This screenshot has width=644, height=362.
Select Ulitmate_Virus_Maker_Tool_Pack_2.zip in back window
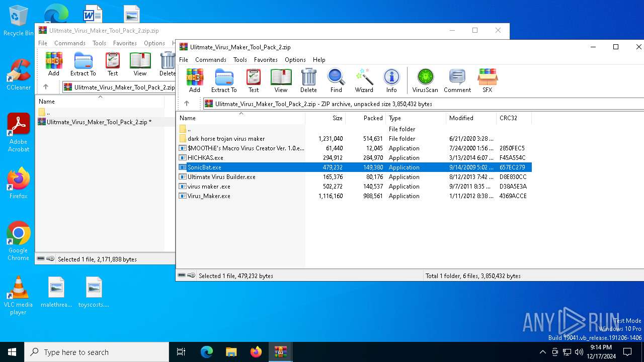[100, 122]
